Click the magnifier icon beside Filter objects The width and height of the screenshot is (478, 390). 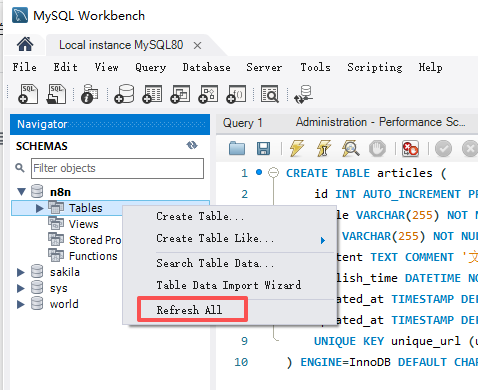click(x=20, y=168)
